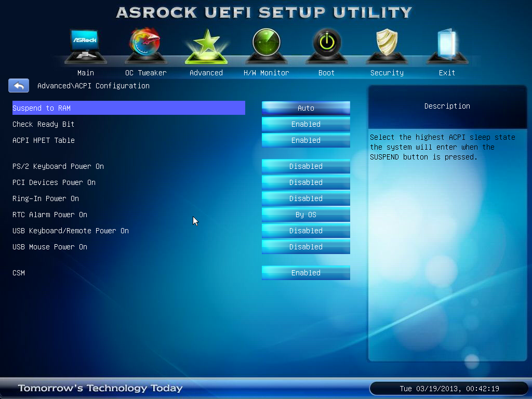Screen dimensions: 532x399
Task: Switch to the Main tab label
Action: point(86,73)
